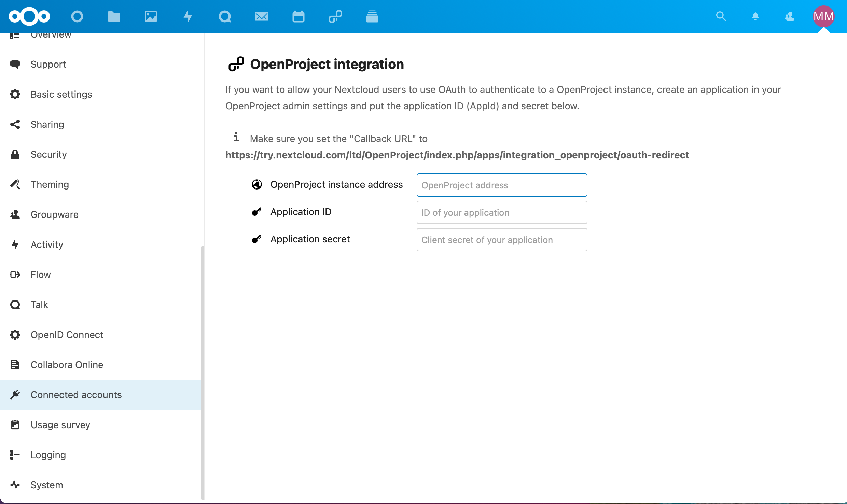The width and height of the screenshot is (847, 504).
Task: Open OpenID Connect settings
Action: click(100, 335)
